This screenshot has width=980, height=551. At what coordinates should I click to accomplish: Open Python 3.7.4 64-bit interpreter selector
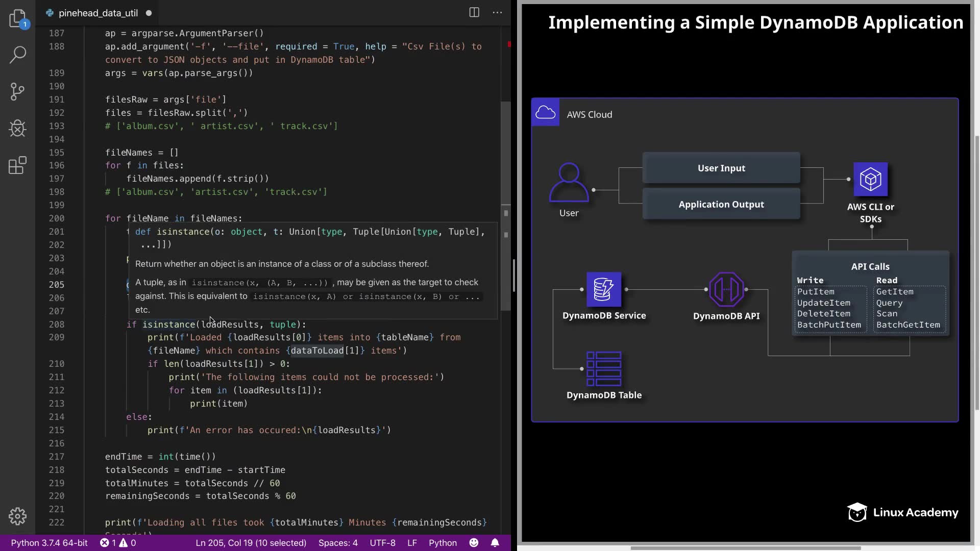tap(50, 543)
